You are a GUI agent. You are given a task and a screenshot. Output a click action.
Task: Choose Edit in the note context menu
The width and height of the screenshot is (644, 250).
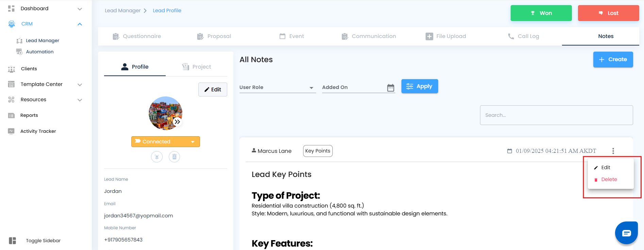coord(605,167)
